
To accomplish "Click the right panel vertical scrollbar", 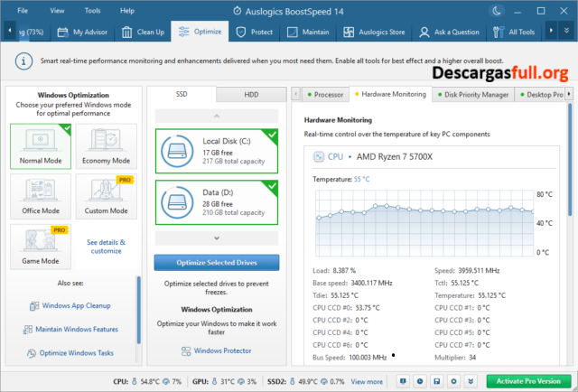I will pos(570,159).
